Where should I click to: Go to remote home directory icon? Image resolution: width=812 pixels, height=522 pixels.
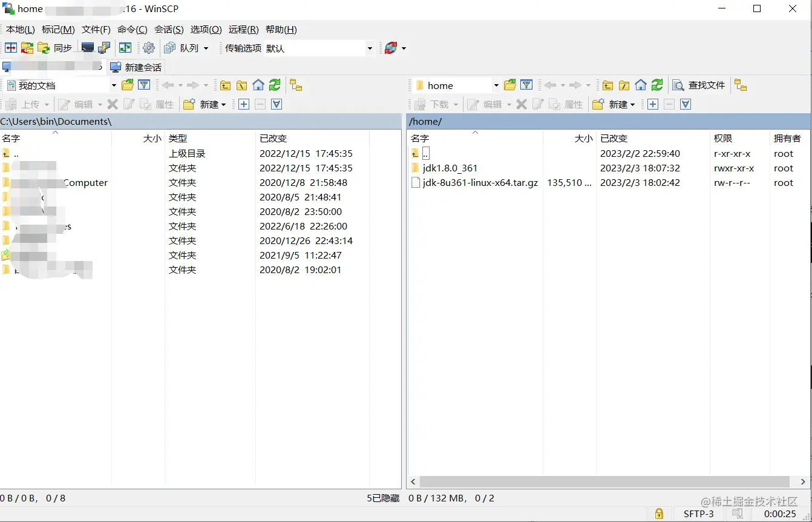[641, 85]
